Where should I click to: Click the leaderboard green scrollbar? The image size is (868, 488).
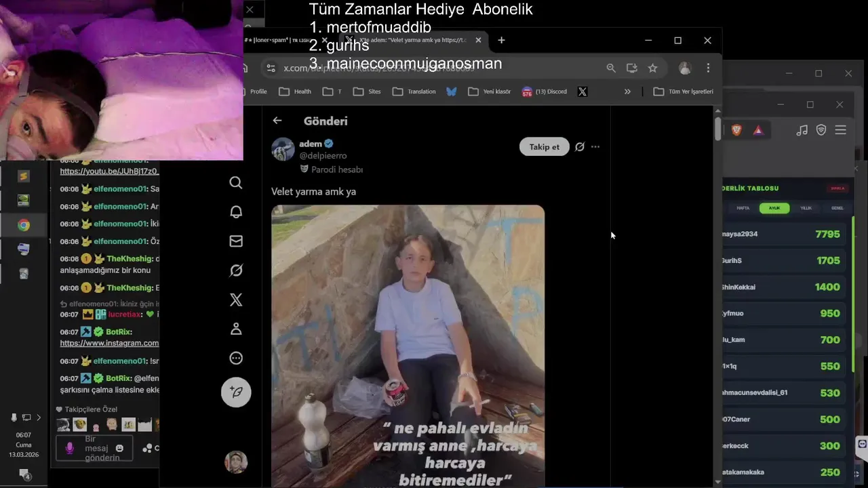coord(853,295)
